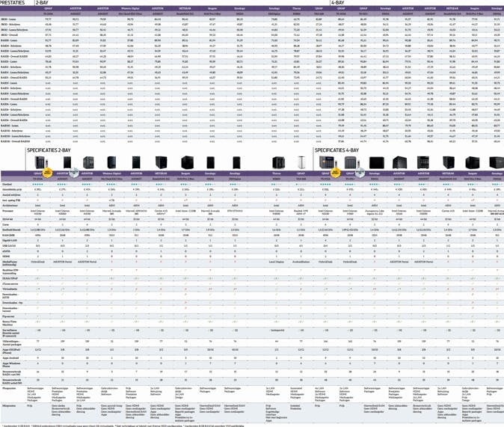The width and height of the screenshot is (504, 427).
Task: Click the gold award badge in 2-bay specs
Action: pyautogui.click(x=48, y=173)
